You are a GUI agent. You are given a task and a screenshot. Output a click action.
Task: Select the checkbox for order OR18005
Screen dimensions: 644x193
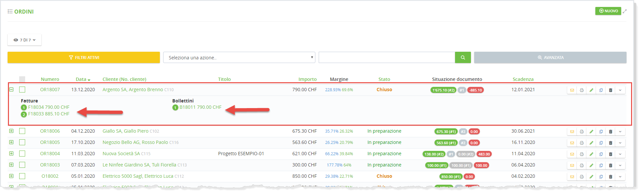click(x=22, y=142)
